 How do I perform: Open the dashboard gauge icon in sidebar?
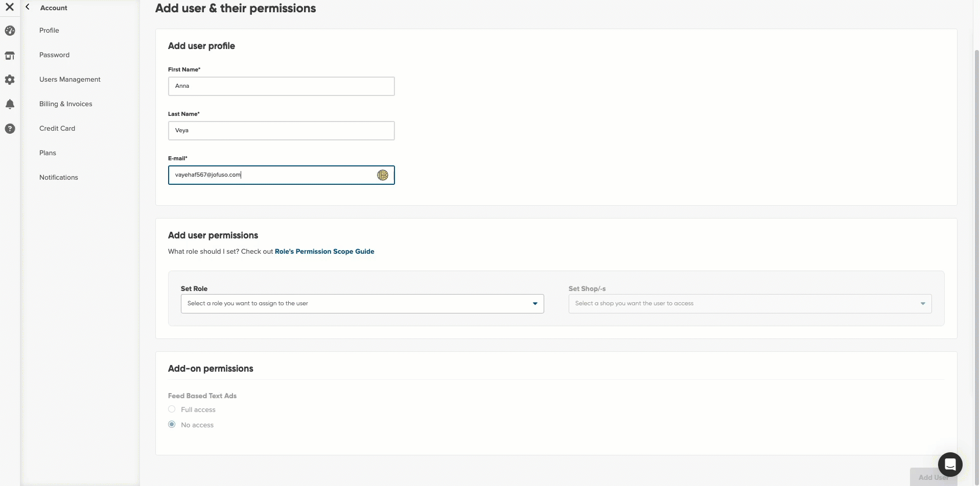pyautogui.click(x=10, y=31)
